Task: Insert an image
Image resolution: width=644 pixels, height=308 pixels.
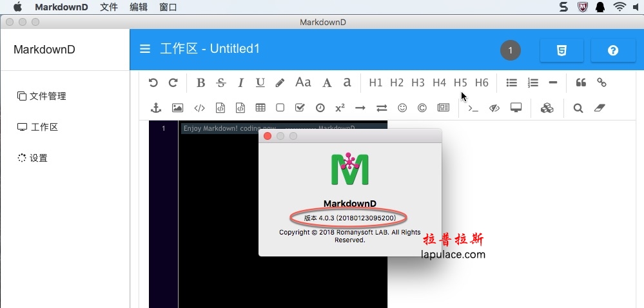Action: [x=177, y=108]
